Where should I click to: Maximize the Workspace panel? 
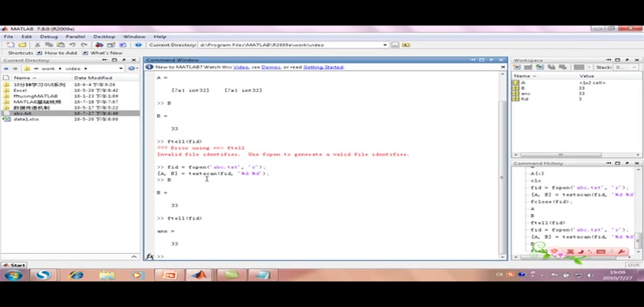pyautogui.click(x=618, y=60)
